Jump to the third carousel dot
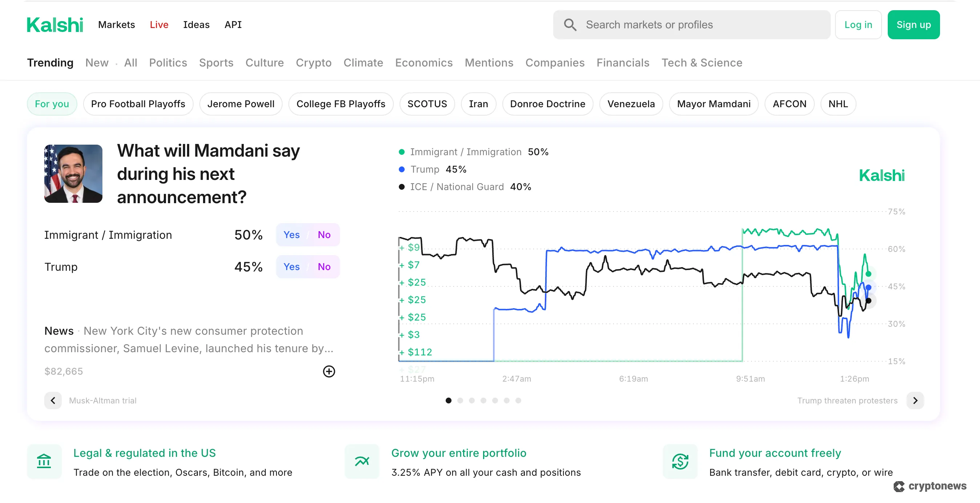The image size is (980, 503). pyautogui.click(x=472, y=401)
